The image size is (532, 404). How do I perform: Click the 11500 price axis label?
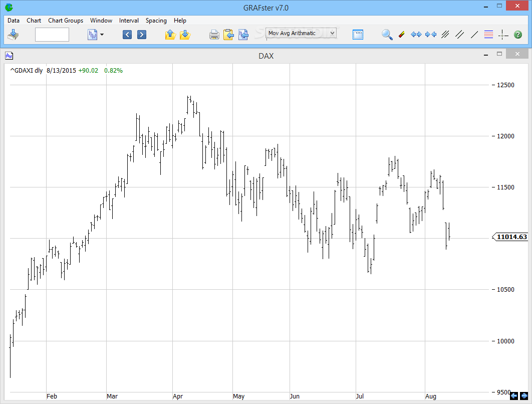pos(505,187)
